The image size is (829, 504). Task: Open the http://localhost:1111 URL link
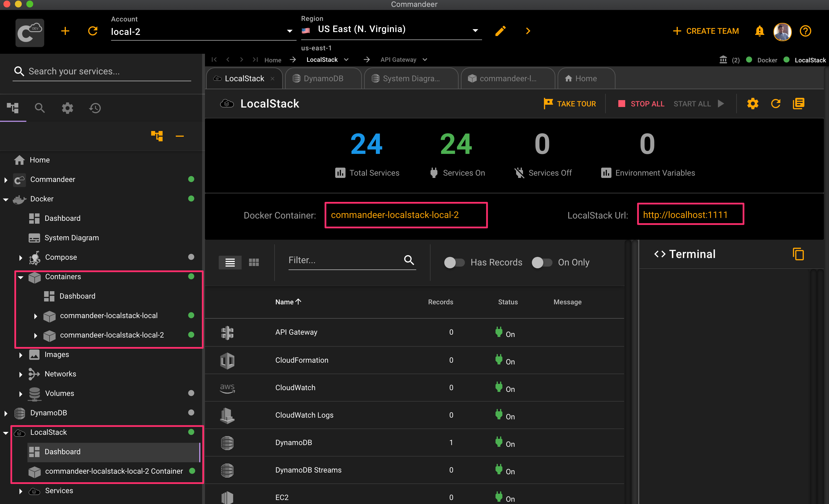pyautogui.click(x=685, y=215)
